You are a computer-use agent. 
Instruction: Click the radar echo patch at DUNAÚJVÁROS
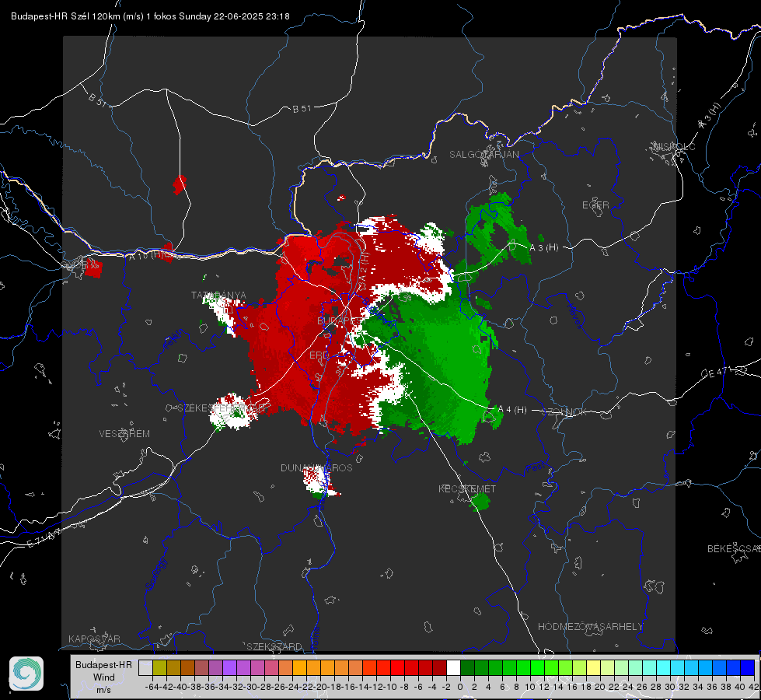[319, 482]
